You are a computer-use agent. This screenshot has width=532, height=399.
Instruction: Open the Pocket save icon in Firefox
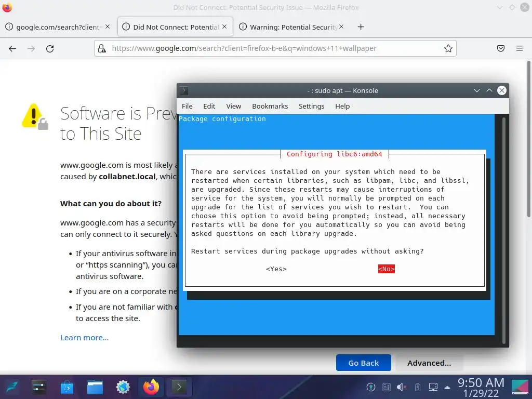pos(501,48)
